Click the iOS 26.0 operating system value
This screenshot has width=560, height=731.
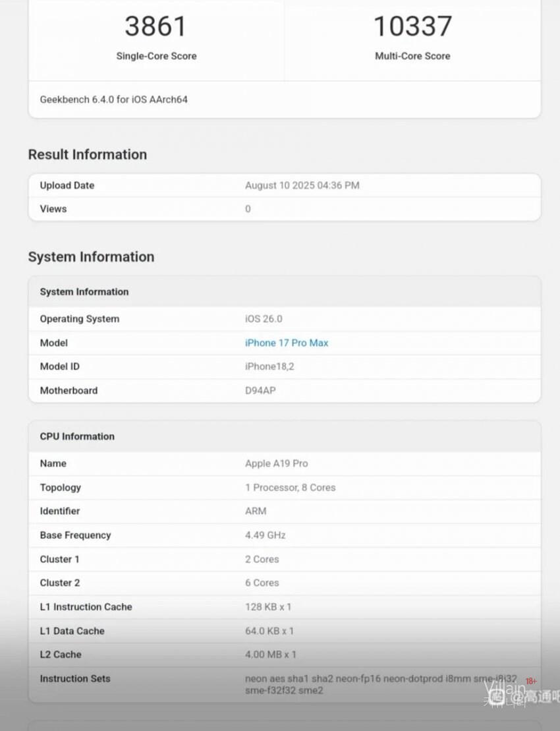click(264, 318)
